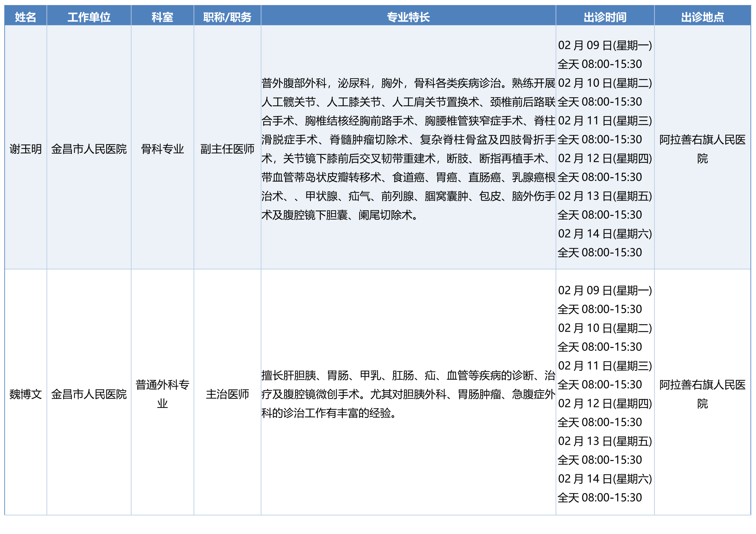Click 谢玉明's specialty text starting 普外腹部外科
This screenshot has height=534, width=756.
tap(408, 149)
